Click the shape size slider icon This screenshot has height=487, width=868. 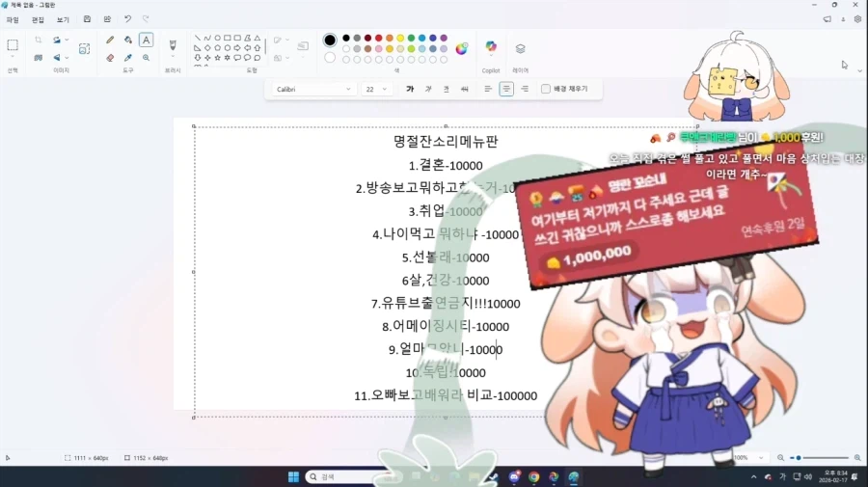(303, 46)
